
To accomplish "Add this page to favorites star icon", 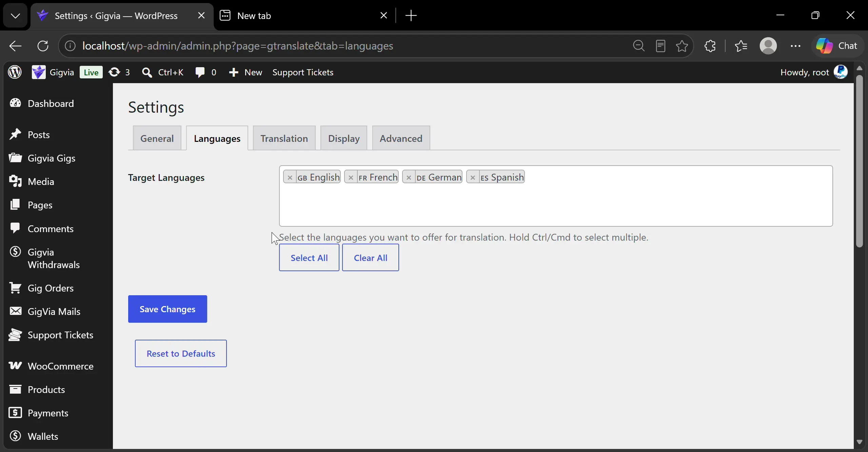I will pyautogui.click(x=682, y=46).
